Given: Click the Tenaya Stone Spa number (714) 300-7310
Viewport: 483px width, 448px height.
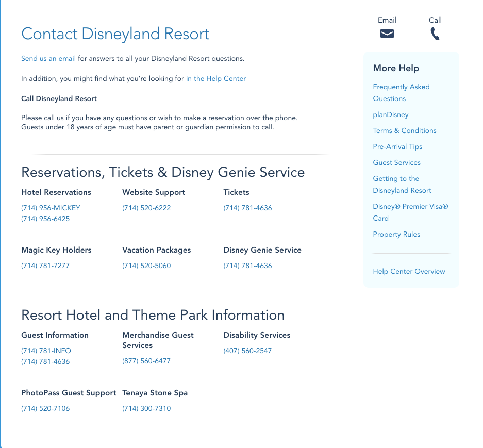Looking at the screenshot, I should point(146,408).
